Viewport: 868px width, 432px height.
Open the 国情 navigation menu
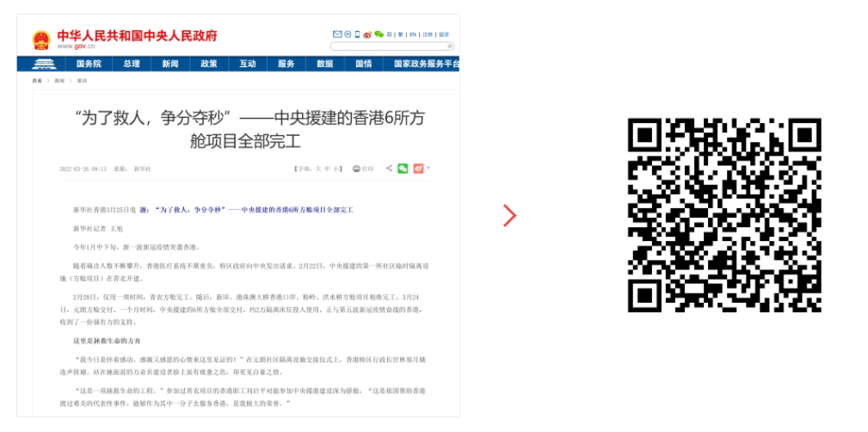[x=364, y=64]
